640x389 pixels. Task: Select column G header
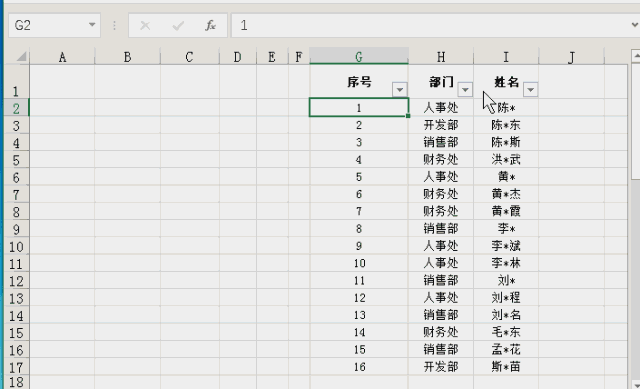point(359,57)
